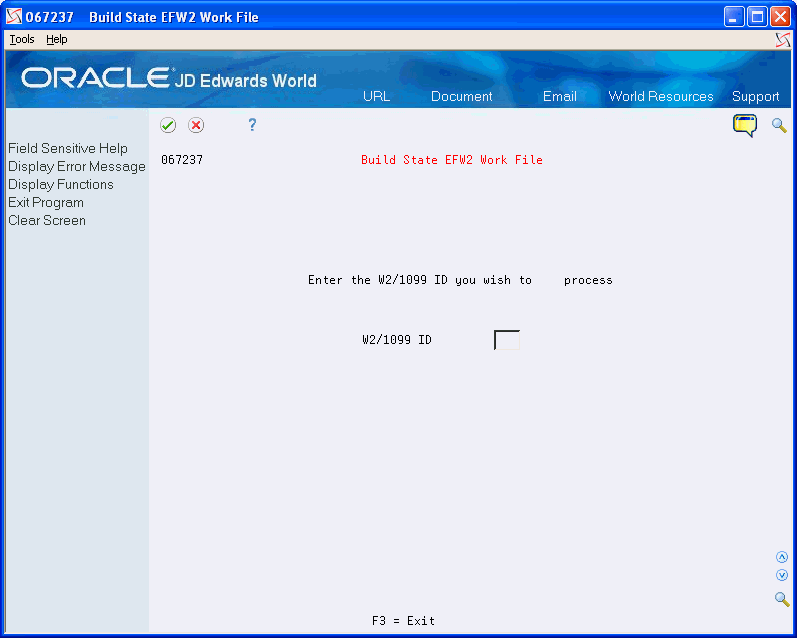797x638 pixels.
Task: Click the F3 = Exit text
Action: coord(404,621)
